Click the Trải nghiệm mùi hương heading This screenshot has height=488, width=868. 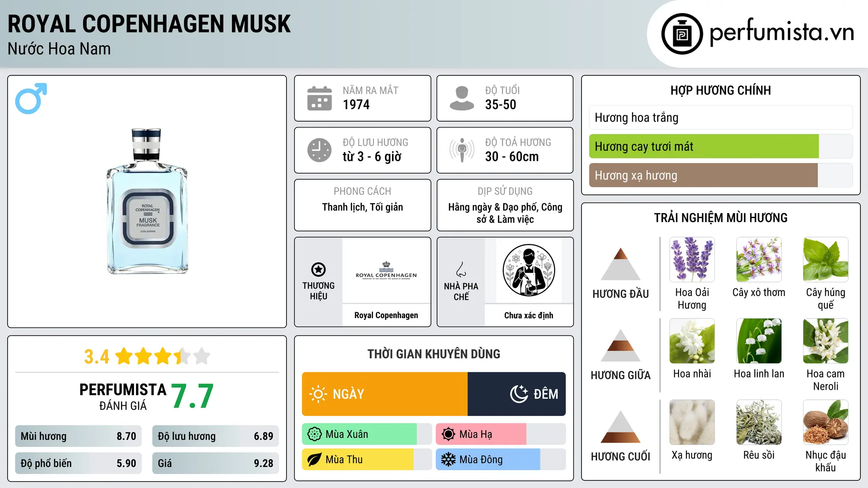721,218
